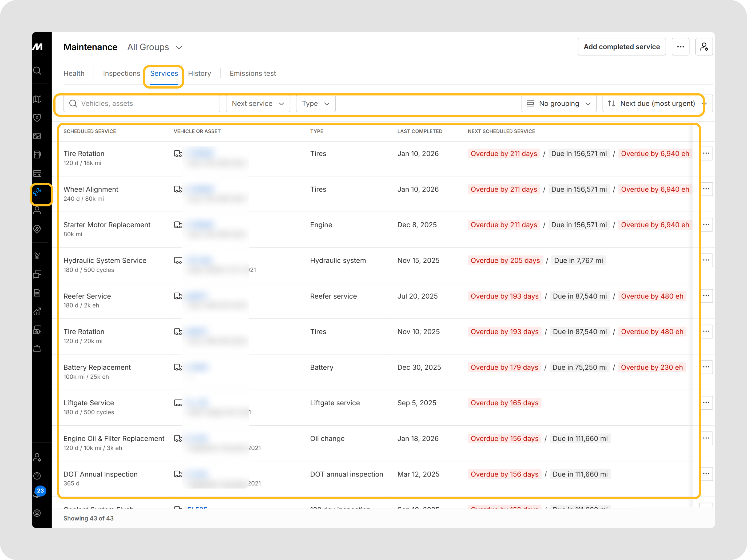Open row menu for Reefer Service
The width and height of the screenshot is (747, 560).
coord(706,296)
